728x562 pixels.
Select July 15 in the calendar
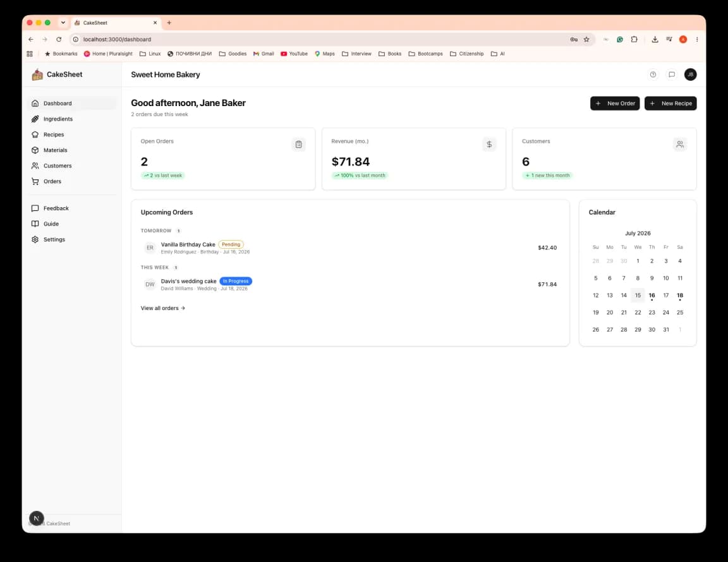point(638,296)
